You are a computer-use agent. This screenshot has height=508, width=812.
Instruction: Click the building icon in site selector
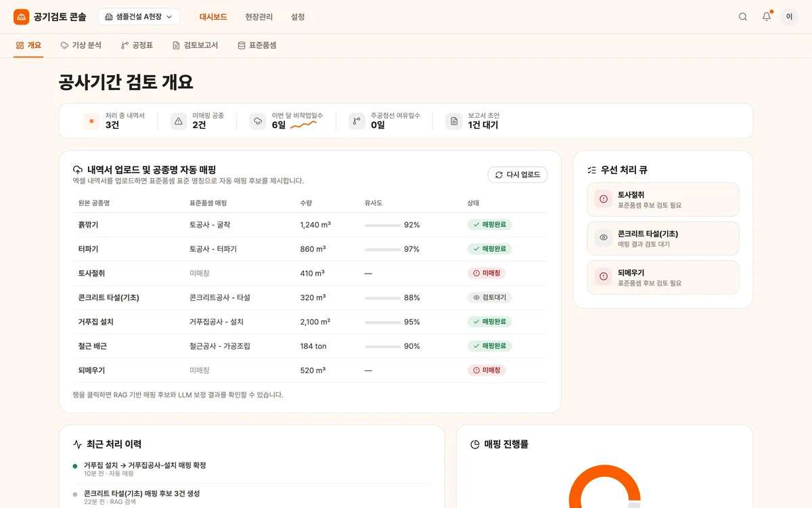point(109,17)
